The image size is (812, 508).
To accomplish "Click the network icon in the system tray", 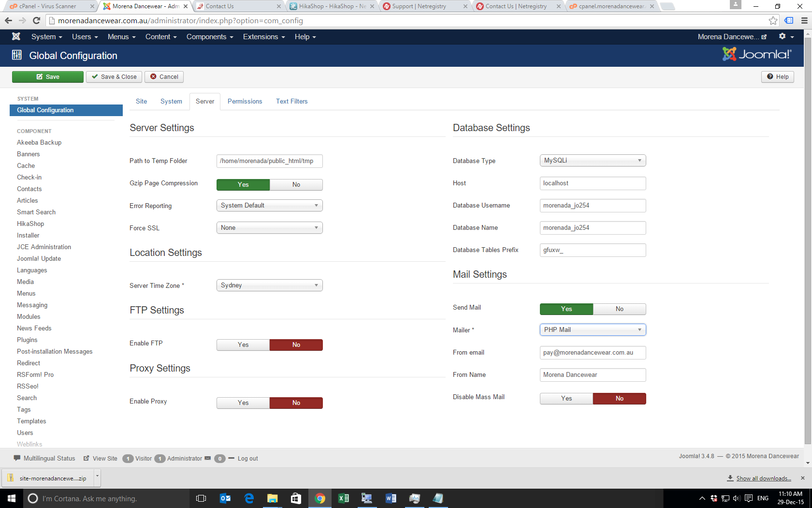I will pos(725,498).
